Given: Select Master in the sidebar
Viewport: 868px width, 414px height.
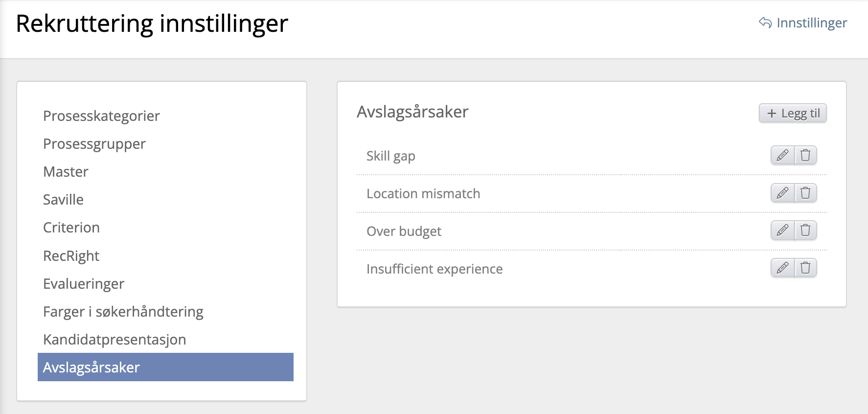Looking at the screenshot, I should tap(66, 172).
